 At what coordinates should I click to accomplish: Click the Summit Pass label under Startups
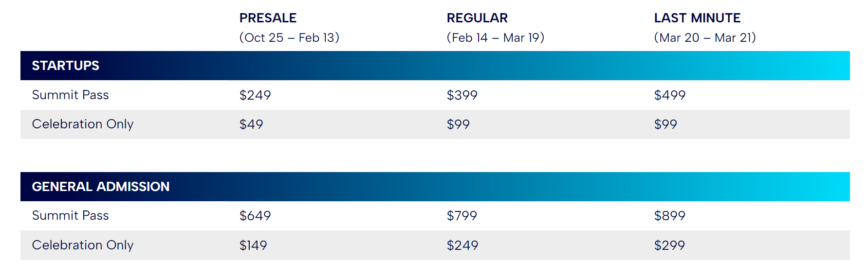tap(71, 95)
